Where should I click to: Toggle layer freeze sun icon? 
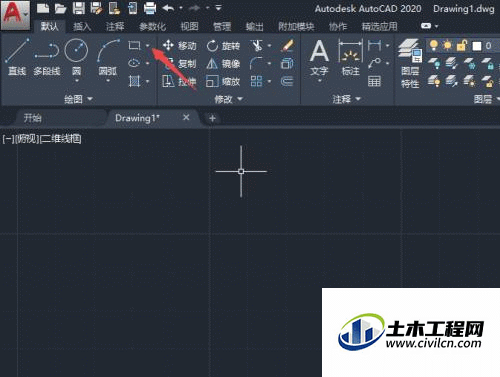point(447,45)
